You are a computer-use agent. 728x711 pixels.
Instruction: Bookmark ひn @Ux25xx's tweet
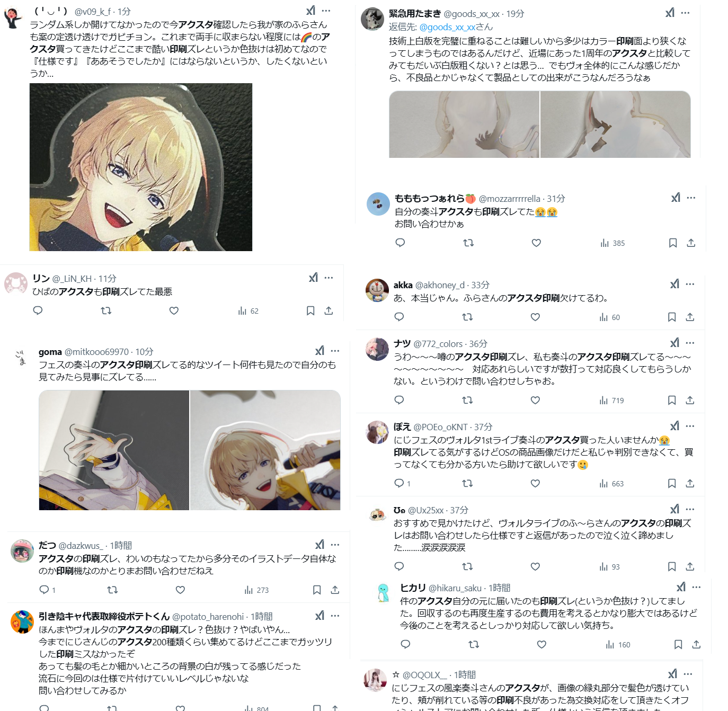point(672,566)
